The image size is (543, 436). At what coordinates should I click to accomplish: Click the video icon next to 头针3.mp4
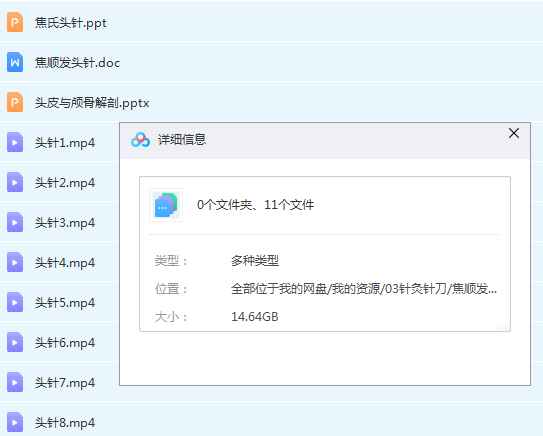tap(15, 222)
